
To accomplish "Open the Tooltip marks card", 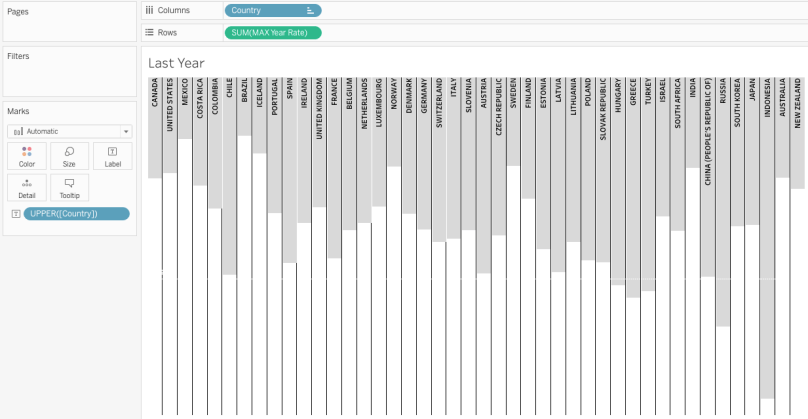I will [x=69, y=188].
